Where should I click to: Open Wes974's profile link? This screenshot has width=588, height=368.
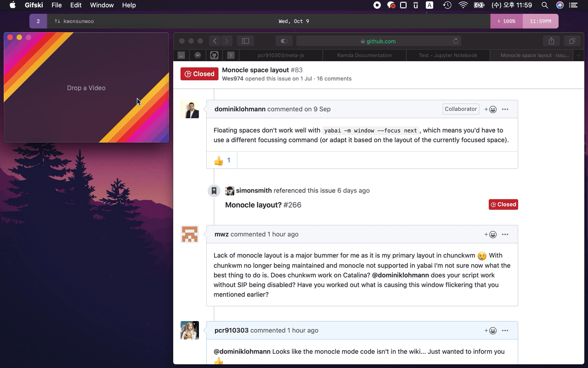point(232,79)
